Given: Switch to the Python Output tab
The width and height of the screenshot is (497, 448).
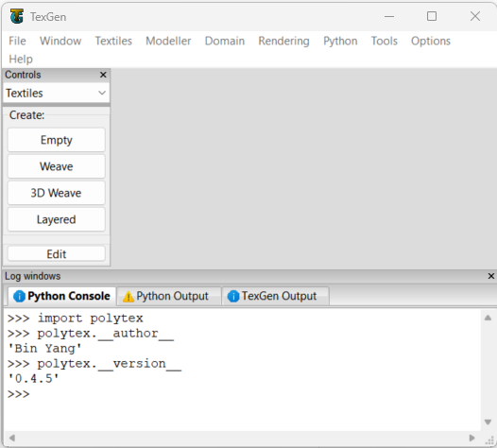Looking at the screenshot, I should [x=168, y=296].
